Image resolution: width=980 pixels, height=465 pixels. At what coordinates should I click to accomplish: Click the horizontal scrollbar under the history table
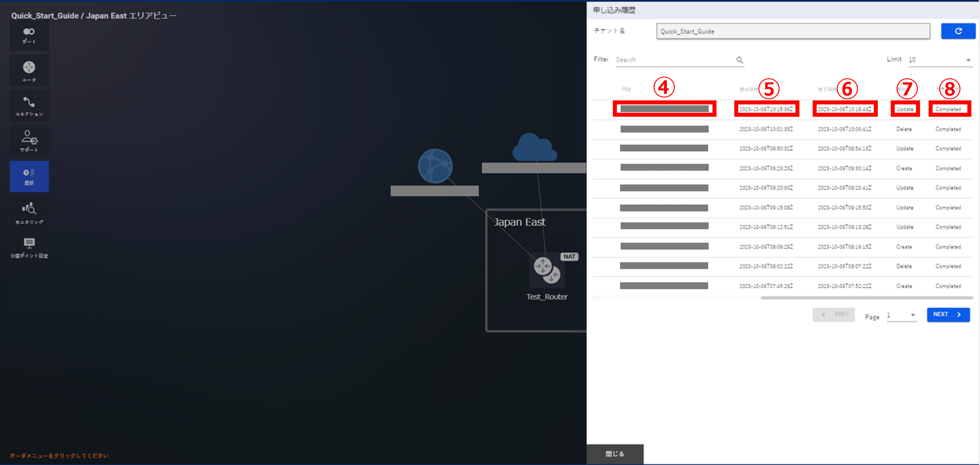pyautogui.click(x=867, y=298)
